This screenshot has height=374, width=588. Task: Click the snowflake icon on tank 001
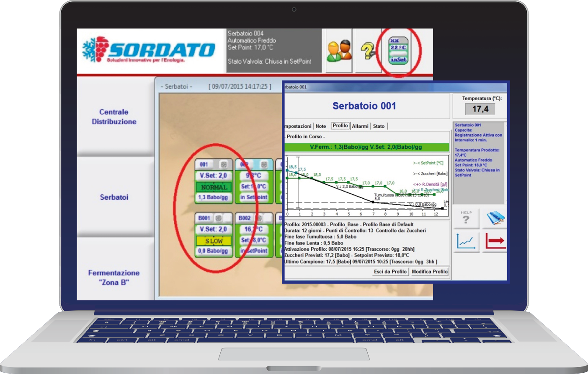pos(224,164)
